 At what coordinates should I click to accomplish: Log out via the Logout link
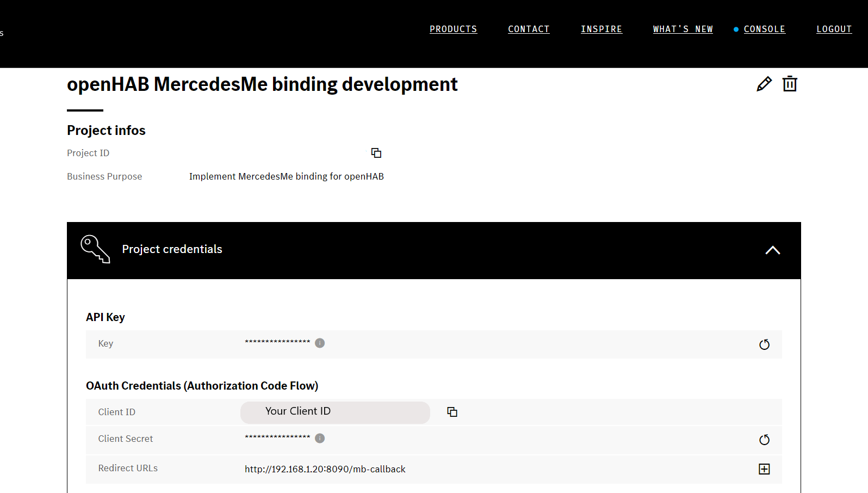click(834, 29)
